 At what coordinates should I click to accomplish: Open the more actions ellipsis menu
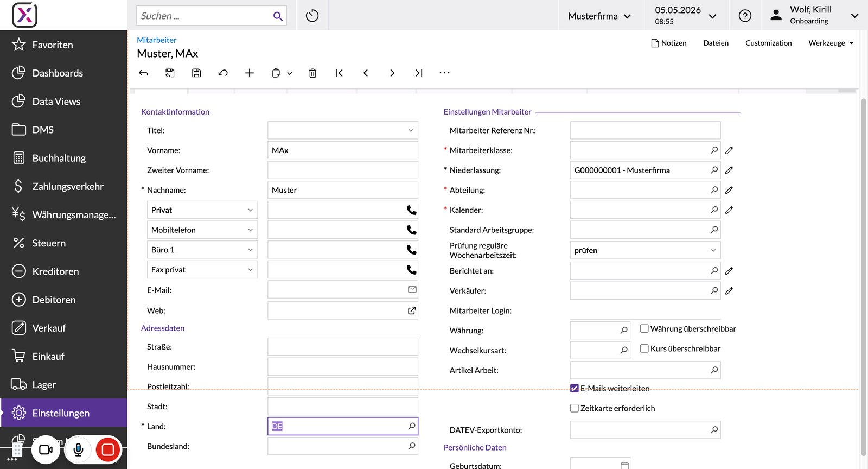tap(445, 73)
